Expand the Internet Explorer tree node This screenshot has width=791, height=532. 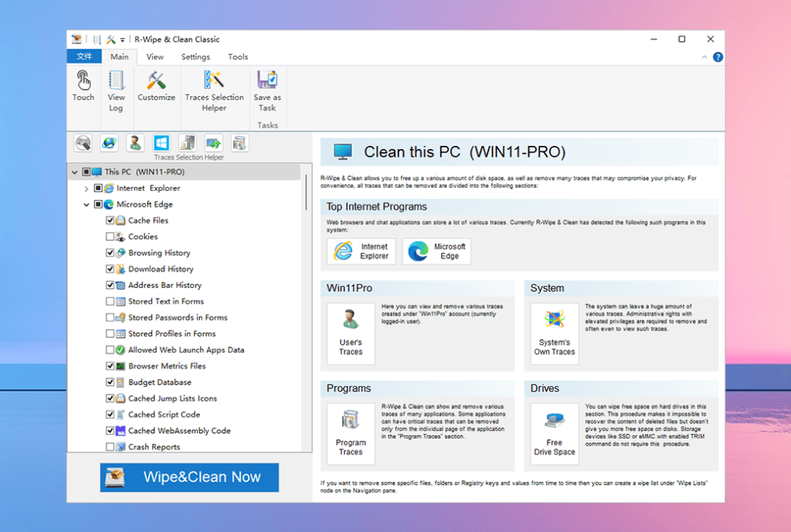[87, 188]
